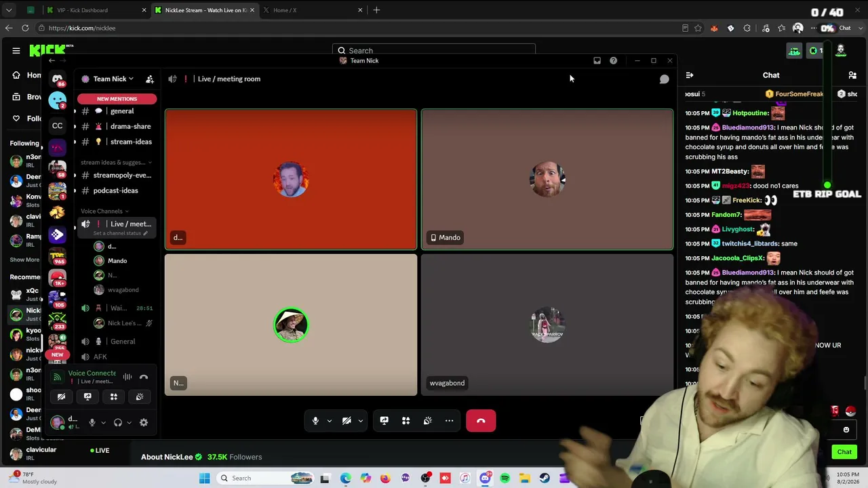The image size is (868, 488).
Task: Focus the Kick search field
Action: [x=434, y=51]
